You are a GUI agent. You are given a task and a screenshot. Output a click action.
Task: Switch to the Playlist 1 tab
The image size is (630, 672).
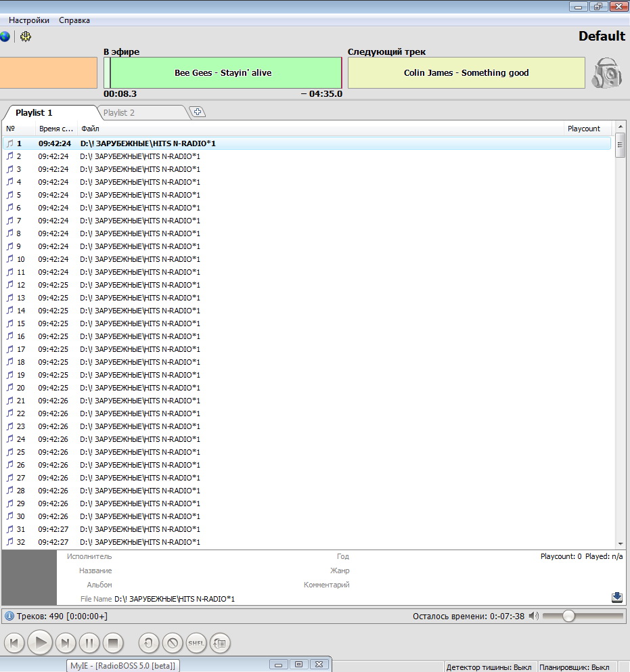[x=34, y=113]
